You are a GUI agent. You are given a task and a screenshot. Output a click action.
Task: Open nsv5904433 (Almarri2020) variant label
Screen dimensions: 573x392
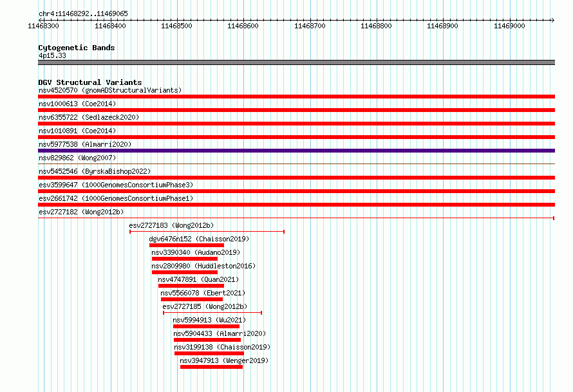[x=220, y=333]
